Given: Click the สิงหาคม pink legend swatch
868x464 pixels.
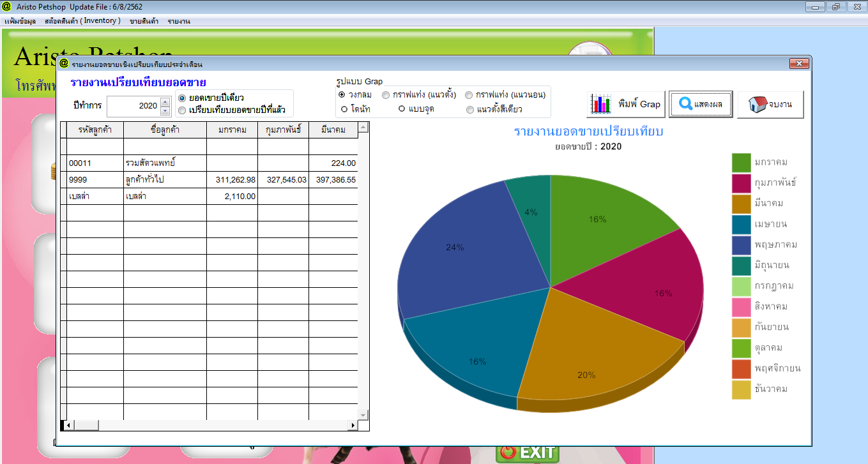Looking at the screenshot, I should (742, 307).
